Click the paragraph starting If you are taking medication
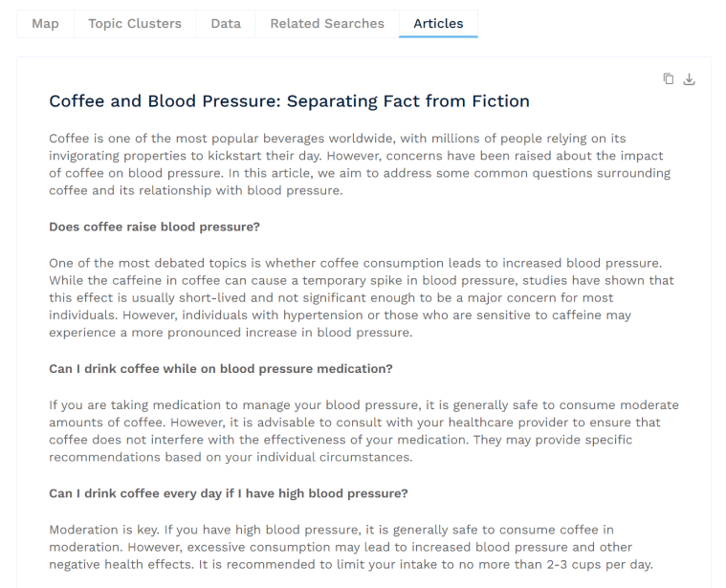This screenshot has height=588, width=726. [x=363, y=430]
